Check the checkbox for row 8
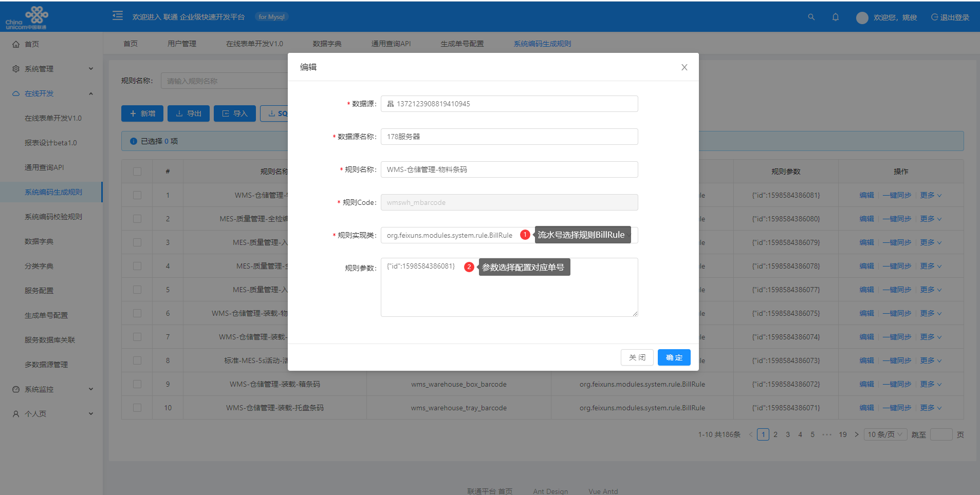 coord(137,360)
